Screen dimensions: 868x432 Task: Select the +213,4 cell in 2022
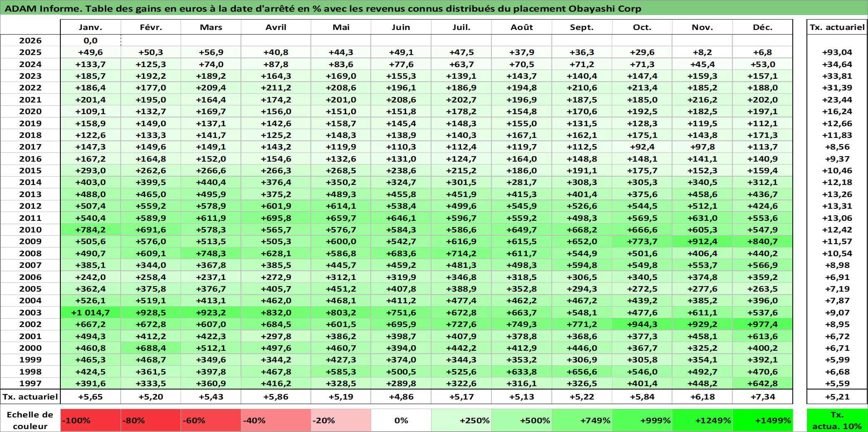[642, 87]
